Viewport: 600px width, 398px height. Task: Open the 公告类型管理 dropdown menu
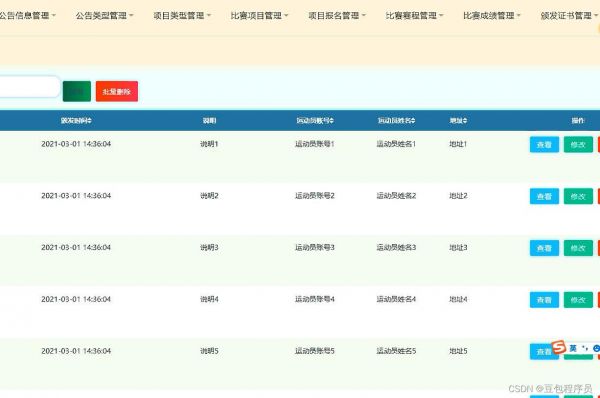(x=104, y=16)
